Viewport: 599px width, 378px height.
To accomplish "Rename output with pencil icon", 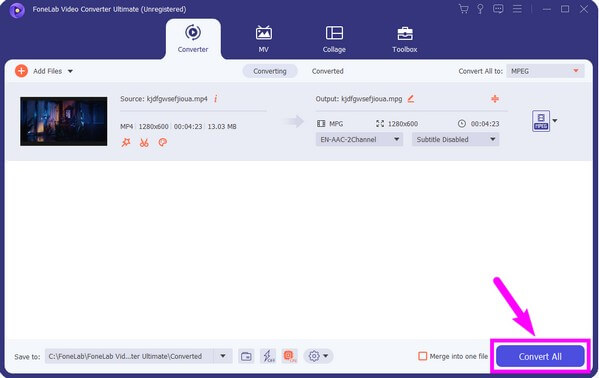I will pos(411,99).
